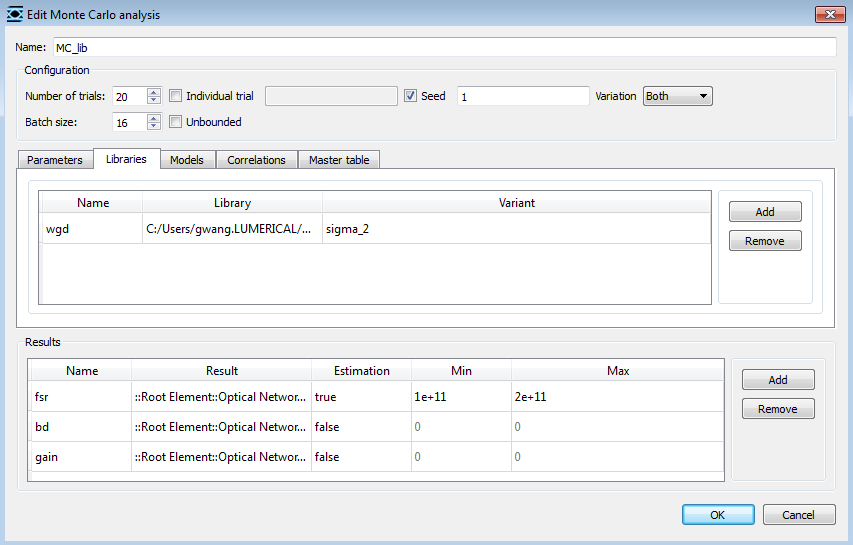
Task: Click Remove button in Results section
Action: tap(778, 409)
